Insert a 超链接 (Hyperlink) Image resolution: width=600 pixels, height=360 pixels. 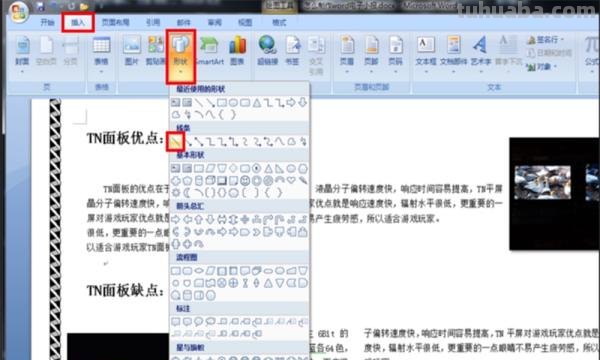[x=267, y=51]
